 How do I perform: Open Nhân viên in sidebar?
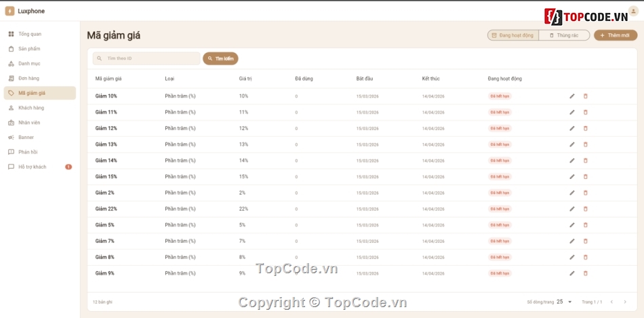click(x=40, y=123)
